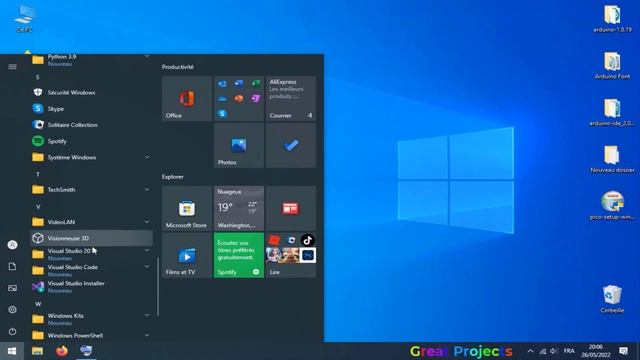
Task: Click the app list scrollbar
Action: point(158,287)
